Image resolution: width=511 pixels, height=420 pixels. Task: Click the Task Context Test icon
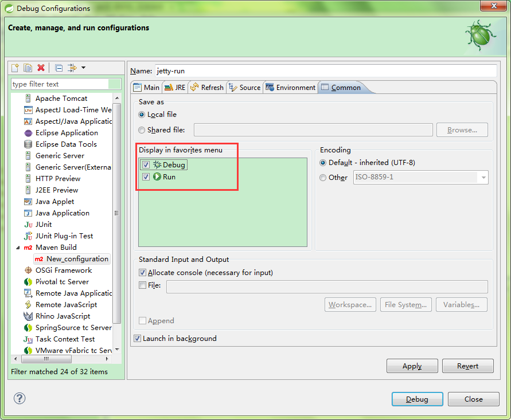click(x=28, y=339)
